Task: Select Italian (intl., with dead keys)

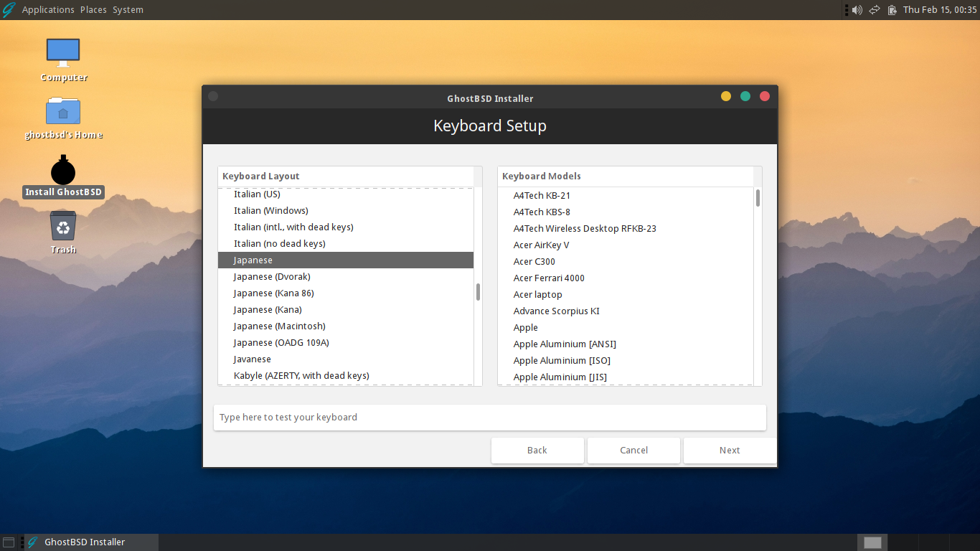Action: [346, 227]
